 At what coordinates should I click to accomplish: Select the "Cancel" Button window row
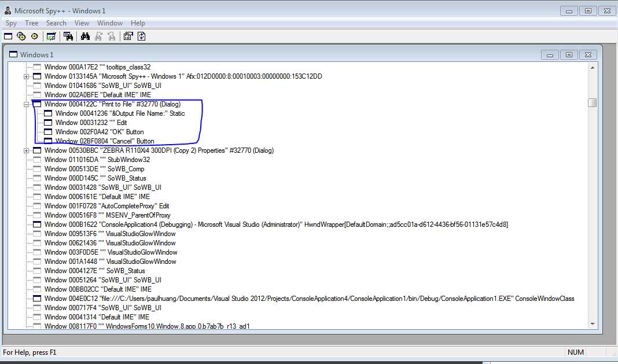pyautogui.click(x=104, y=141)
